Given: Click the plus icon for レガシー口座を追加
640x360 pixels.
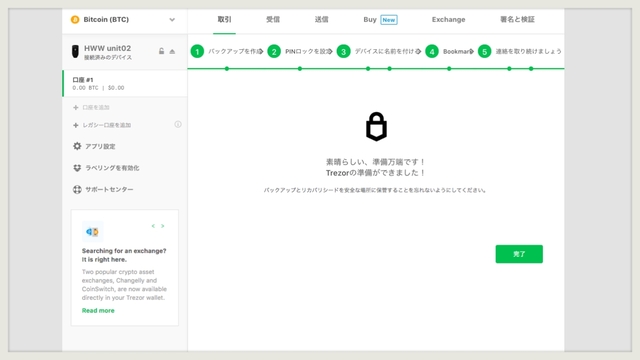Looking at the screenshot, I should (x=76, y=125).
